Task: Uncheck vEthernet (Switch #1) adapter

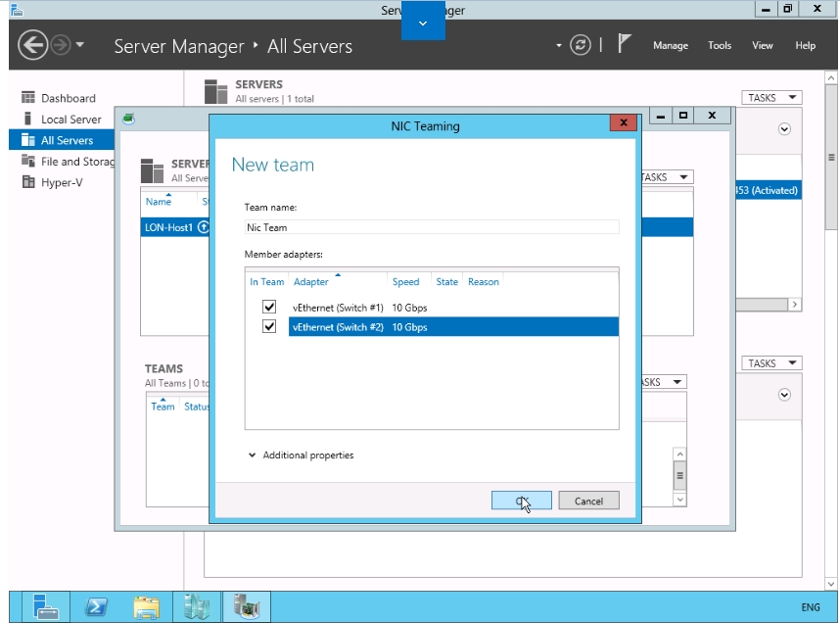Action: coord(269,307)
